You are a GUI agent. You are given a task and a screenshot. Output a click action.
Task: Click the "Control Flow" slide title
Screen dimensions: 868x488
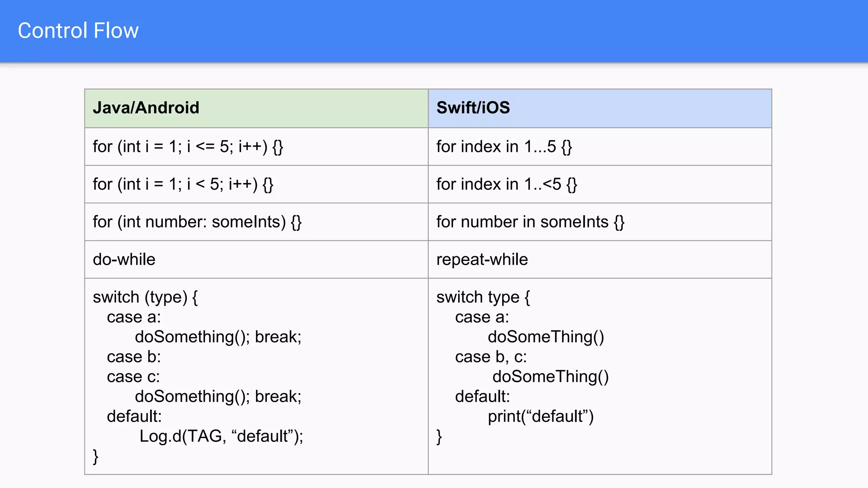[78, 31]
